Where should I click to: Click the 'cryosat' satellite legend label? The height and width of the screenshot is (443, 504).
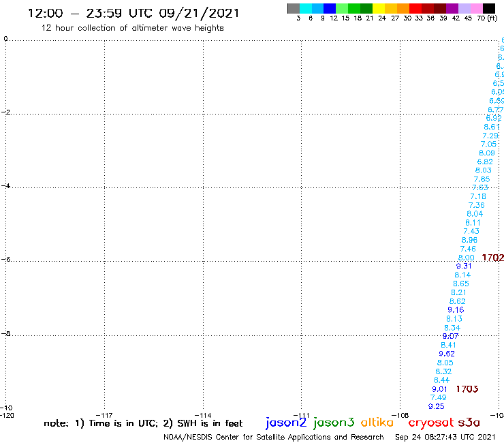tap(430, 423)
